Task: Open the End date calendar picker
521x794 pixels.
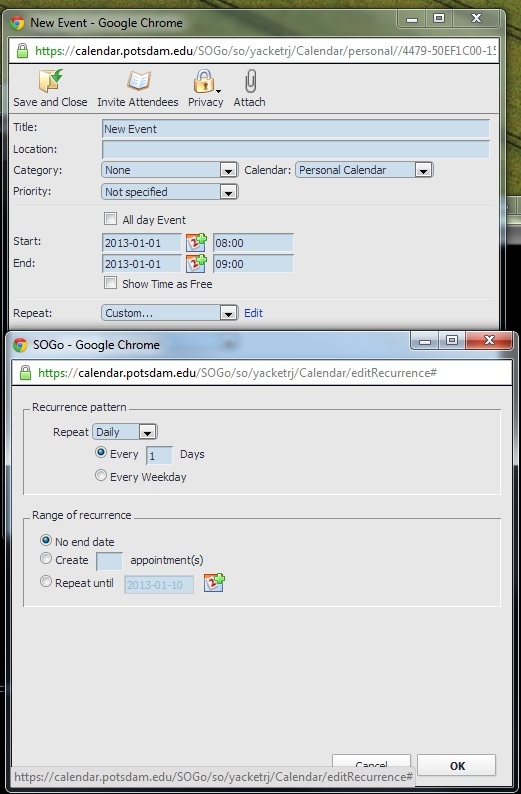Action: click(x=196, y=263)
